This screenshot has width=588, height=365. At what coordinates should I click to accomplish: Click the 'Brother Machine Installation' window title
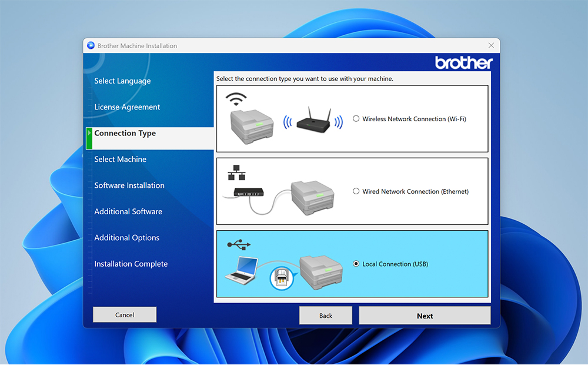pyautogui.click(x=137, y=46)
